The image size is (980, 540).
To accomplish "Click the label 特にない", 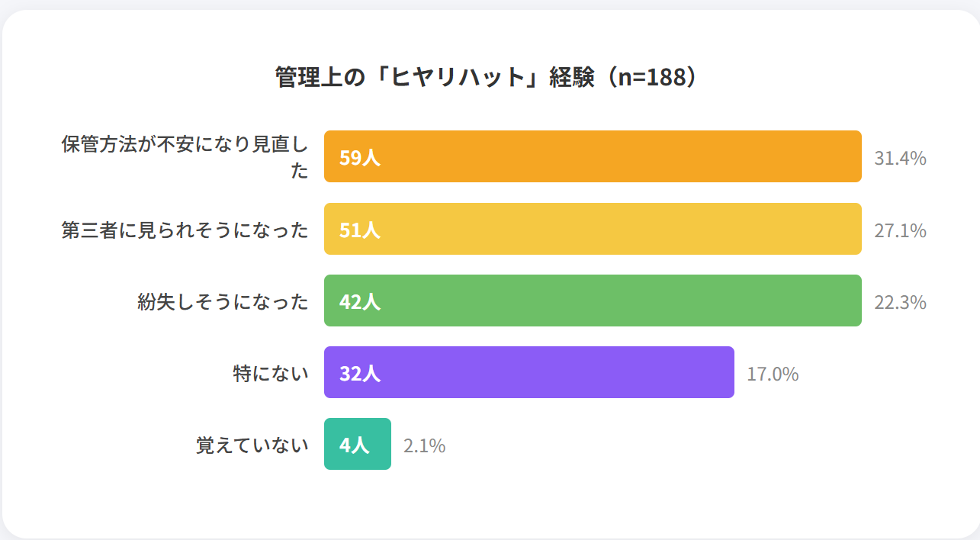I will pos(271,374).
